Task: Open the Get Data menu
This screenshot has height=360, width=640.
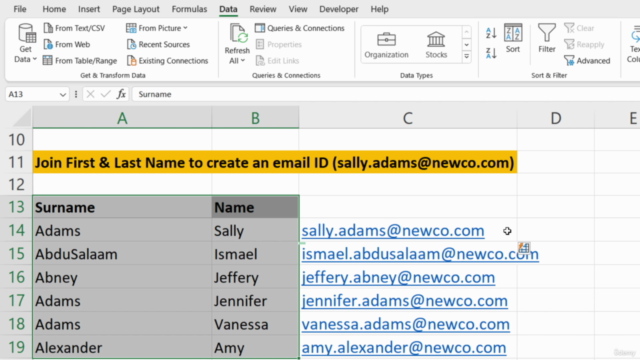Action: [25, 43]
